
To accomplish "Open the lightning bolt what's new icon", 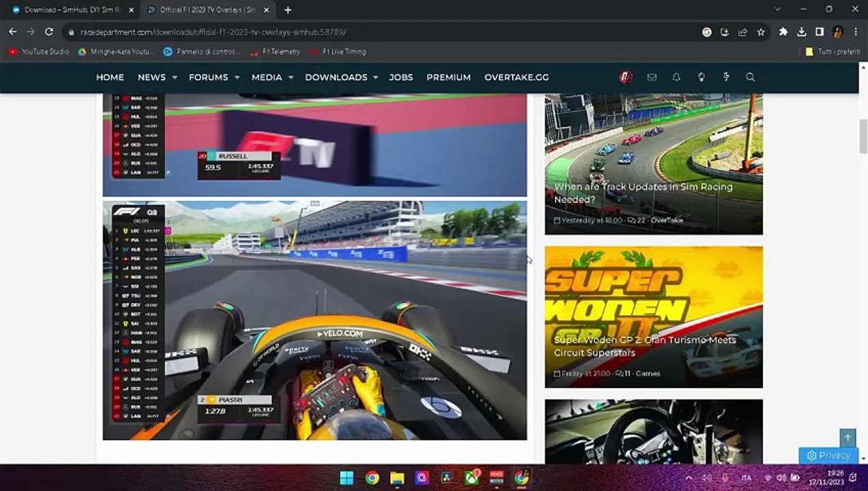I will tap(725, 78).
